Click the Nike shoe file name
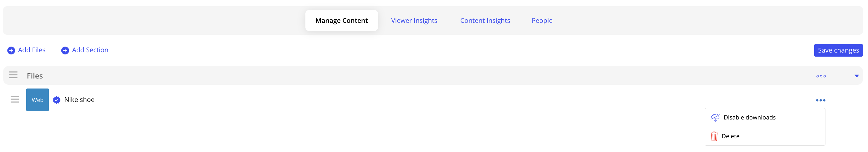This screenshot has height=152, width=868. coord(79,100)
